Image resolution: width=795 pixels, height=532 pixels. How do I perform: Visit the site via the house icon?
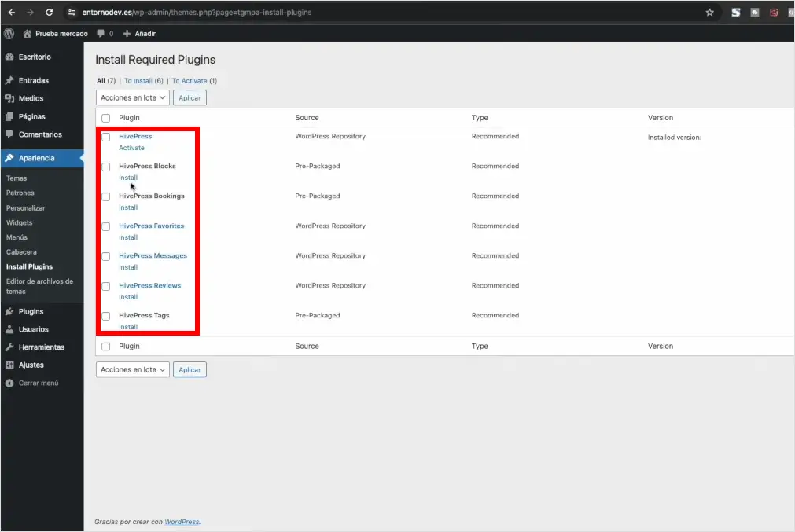point(28,34)
